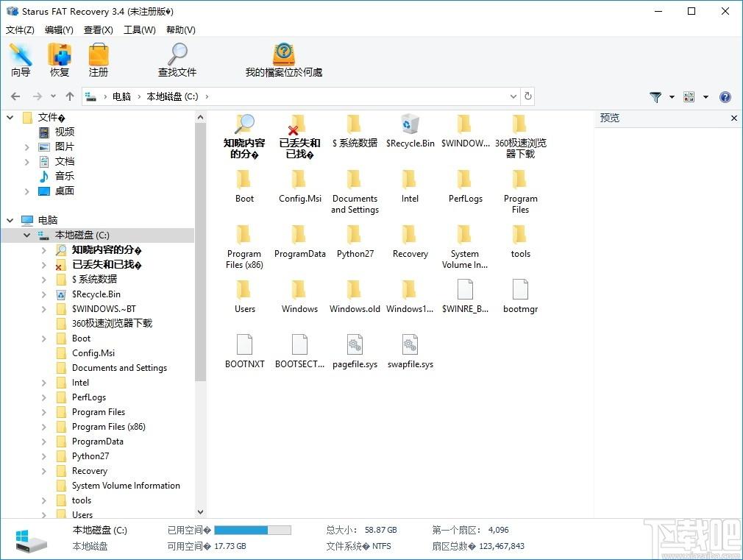
Task: Click the tree panel scrollbar thumb
Action: [200, 252]
